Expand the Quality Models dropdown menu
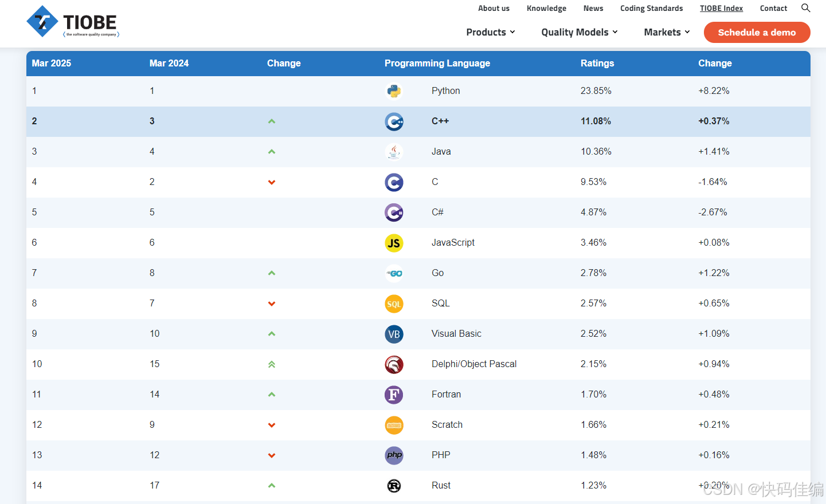Viewport: 826px width, 504px height. pyautogui.click(x=580, y=32)
